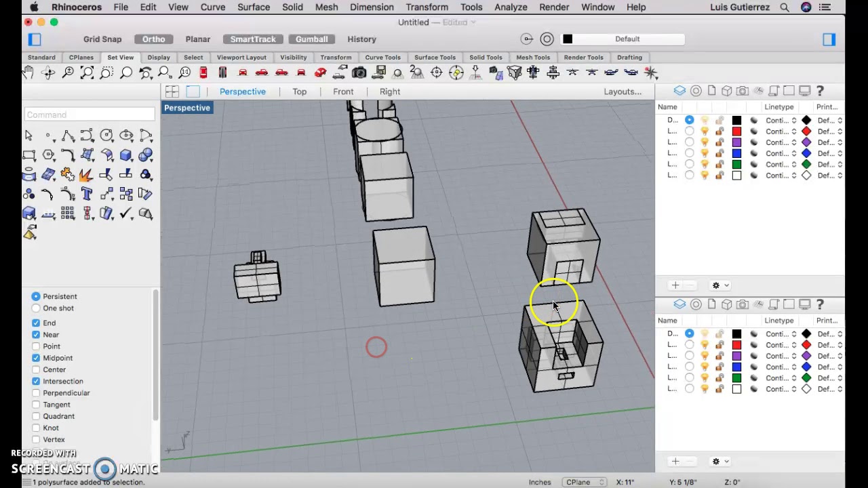The width and height of the screenshot is (868, 488).
Task: Open gear options menu in lower layers panel
Action: [x=719, y=462]
